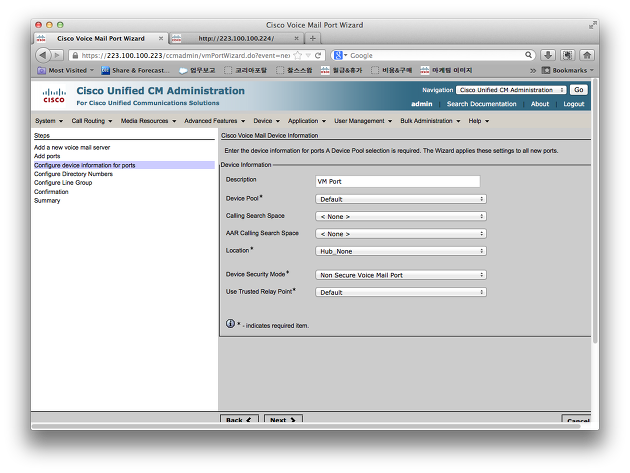Open the Downloads arrow icon
Screen dimensions: 630x473
[x=548, y=55]
